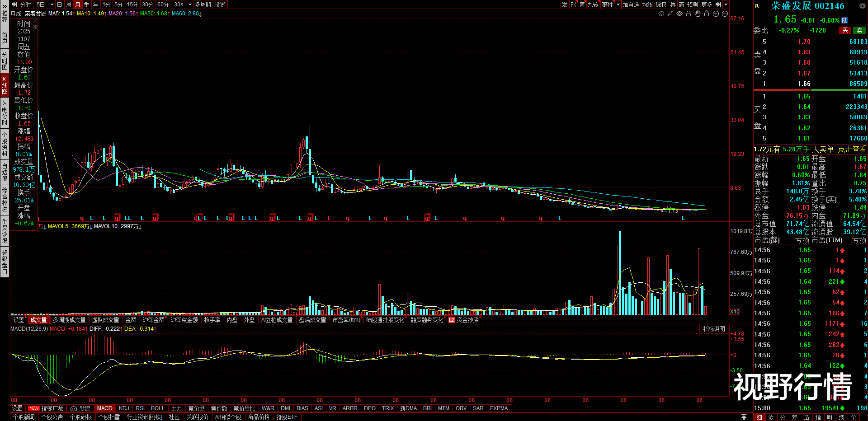Open 超级盘口 in left sidebar
This screenshot has height=421, width=868.
pos(5,262)
